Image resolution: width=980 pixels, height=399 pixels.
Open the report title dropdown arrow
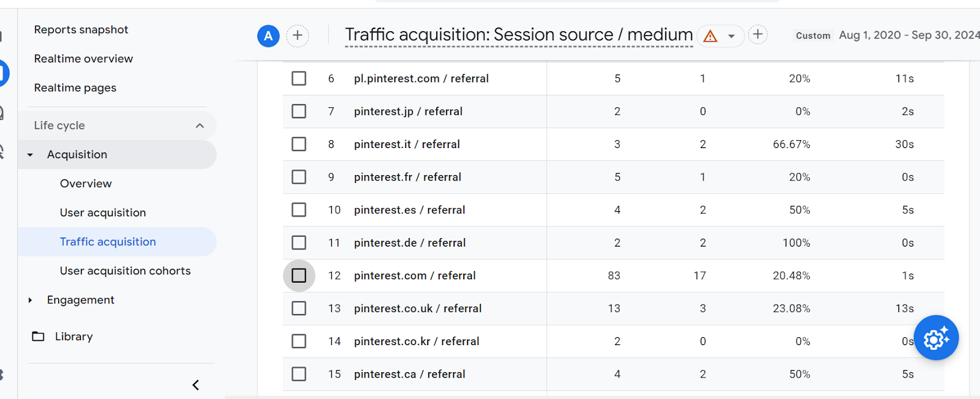pyautogui.click(x=731, y=36)
